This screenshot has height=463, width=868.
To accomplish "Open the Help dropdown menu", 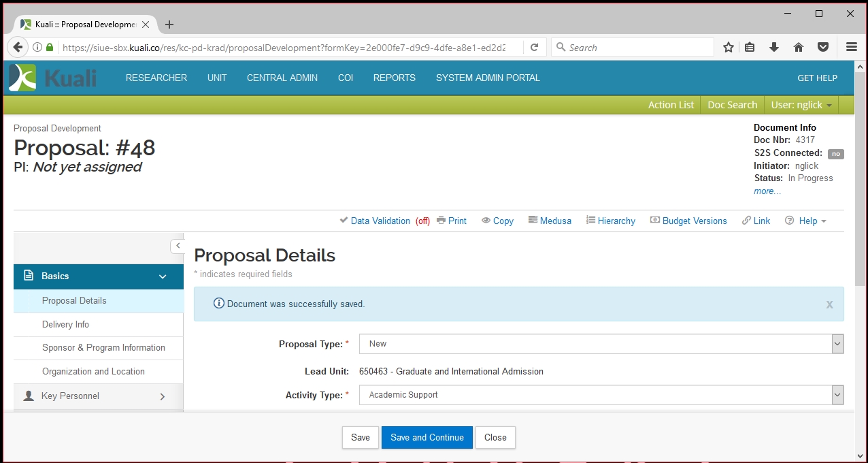I will click(x=806, y=221).
